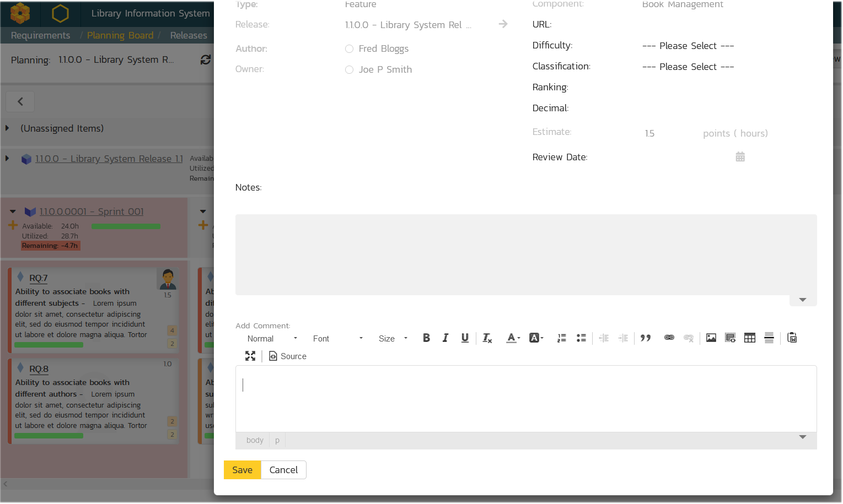This screenshot has height=504, width=843.
Task: Insert an image in comment editor
Action: click(711, 338)
